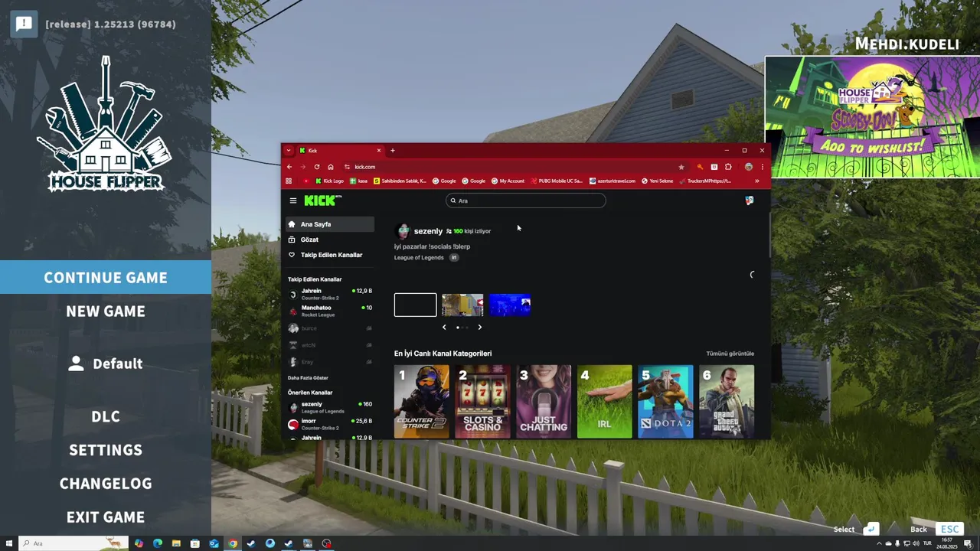Click Tümünü görüntüle link
980x551 pixels.
730,354
